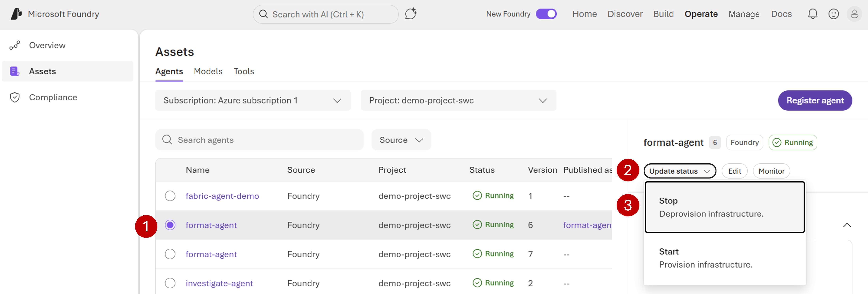Click the Search with AI field
868x294 pixels.
326,14
